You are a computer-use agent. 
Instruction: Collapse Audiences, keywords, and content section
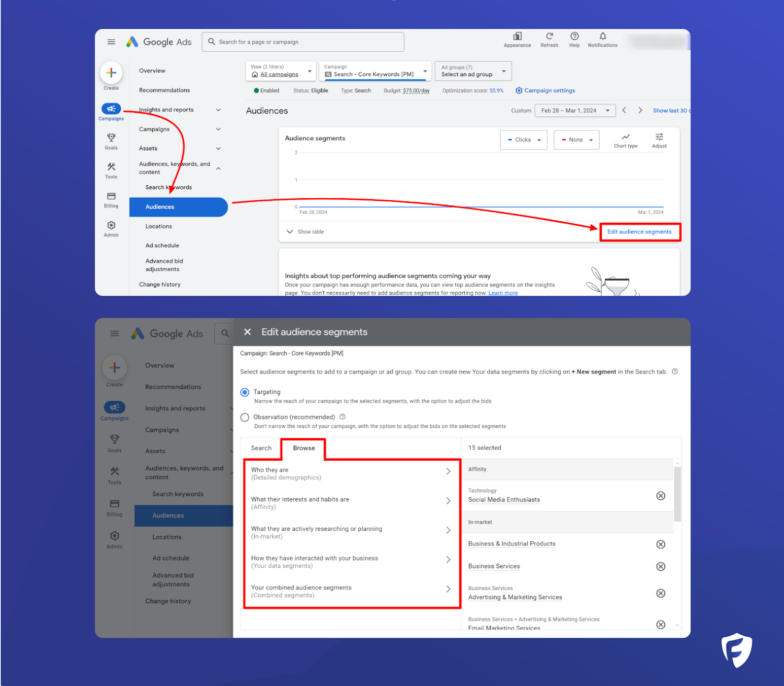click(x=218, y=168)
